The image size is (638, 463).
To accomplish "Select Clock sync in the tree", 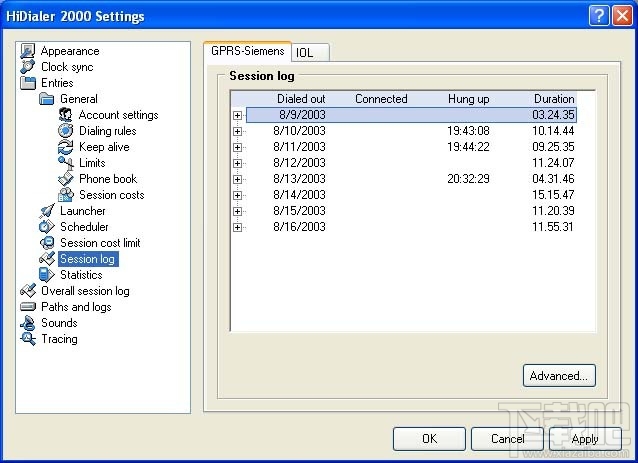I will click(x=67, y=67).
